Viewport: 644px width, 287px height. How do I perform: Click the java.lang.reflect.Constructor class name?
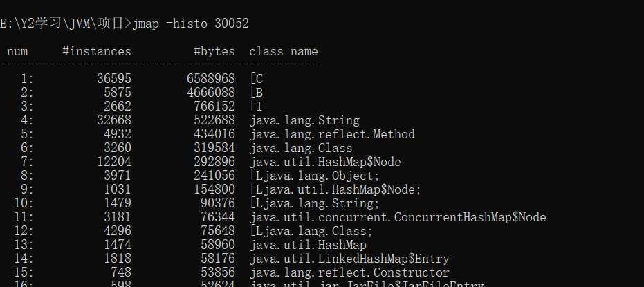349,272
